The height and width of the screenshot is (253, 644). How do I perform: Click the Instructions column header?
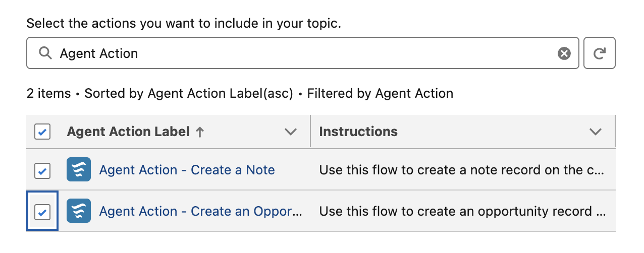(358, 132)
